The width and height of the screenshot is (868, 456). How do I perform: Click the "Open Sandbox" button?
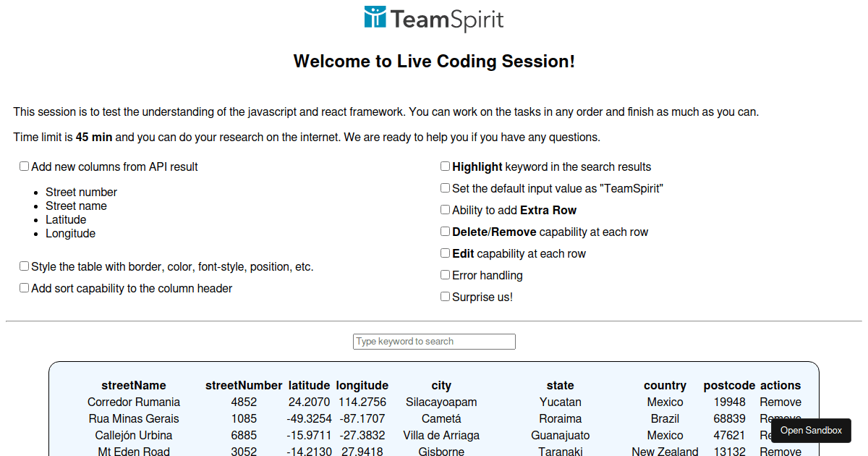(811, 430)
